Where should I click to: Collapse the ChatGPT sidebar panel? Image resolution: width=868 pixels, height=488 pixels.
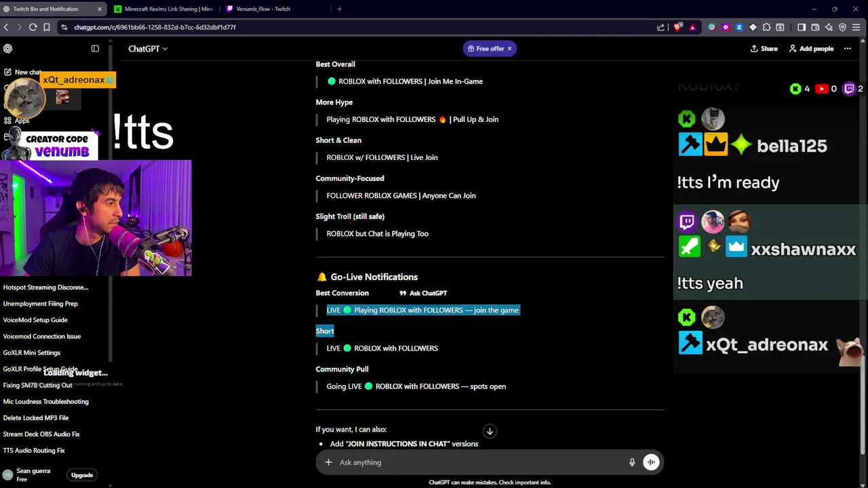(95, 49)
